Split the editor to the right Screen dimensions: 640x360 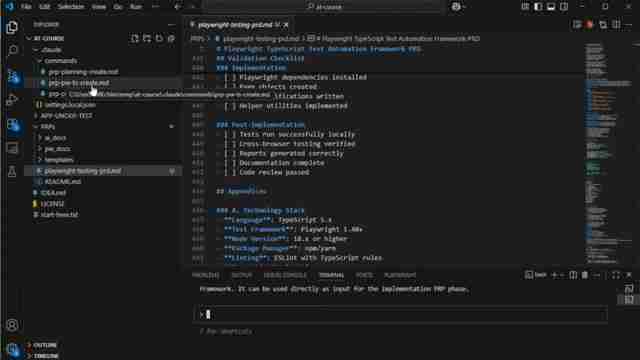(616, 25)
